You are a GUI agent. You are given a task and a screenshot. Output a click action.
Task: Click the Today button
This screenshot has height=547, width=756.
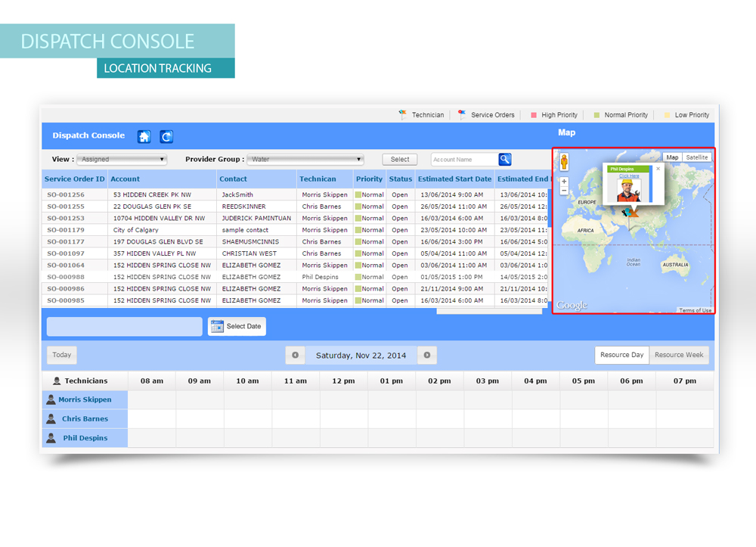(x=62, y=355)
